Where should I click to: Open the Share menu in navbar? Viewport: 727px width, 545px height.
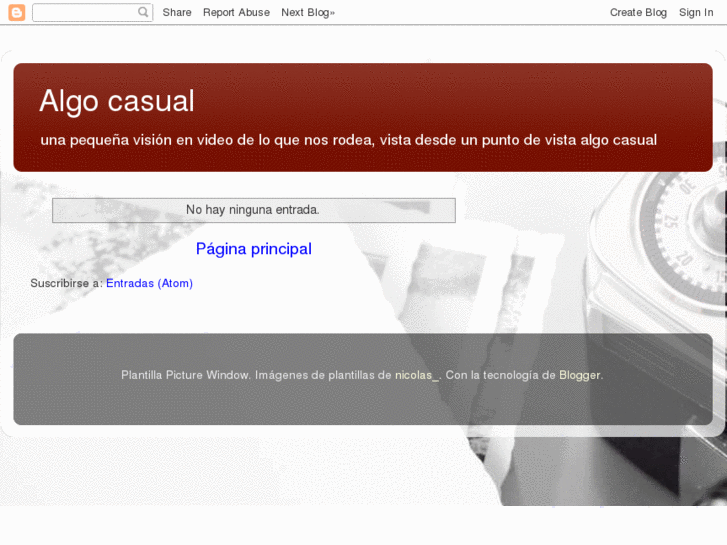click(177, 13)
